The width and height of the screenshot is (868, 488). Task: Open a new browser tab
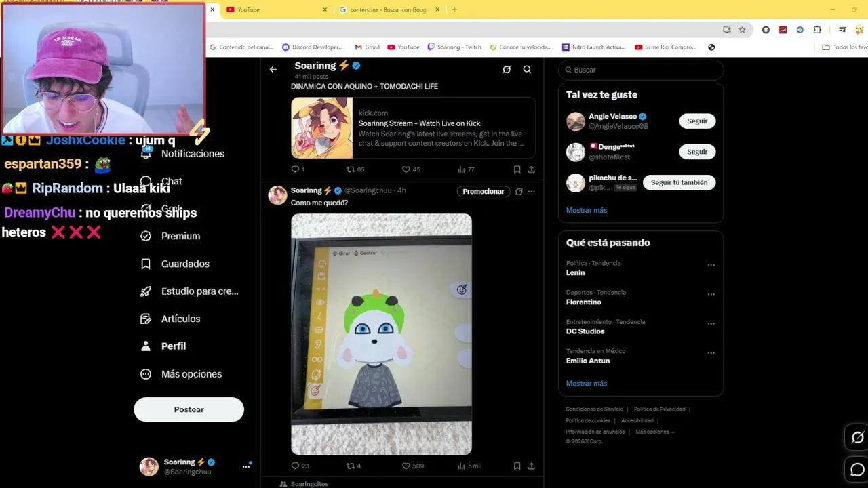[454, 9]
